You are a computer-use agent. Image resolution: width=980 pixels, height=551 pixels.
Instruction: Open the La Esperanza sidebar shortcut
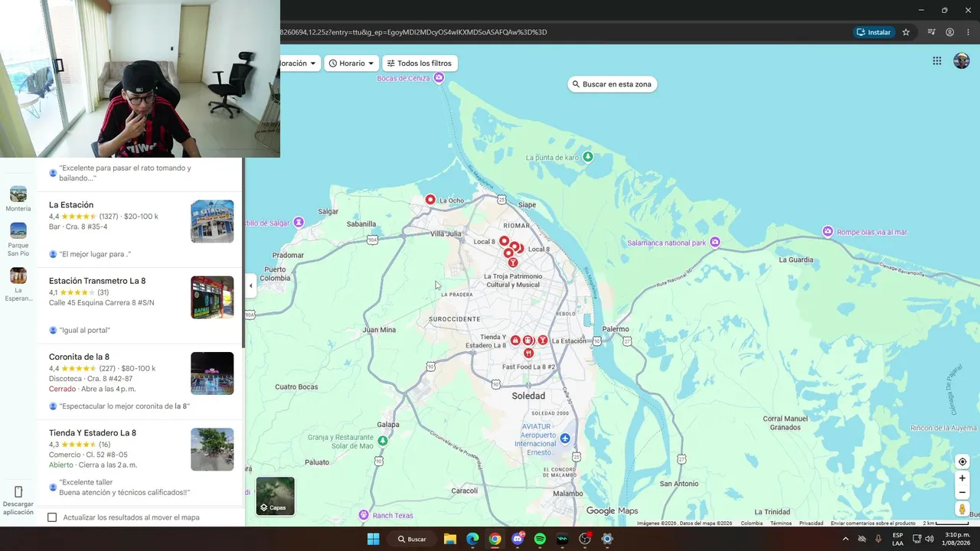click(x=18, y=285)
